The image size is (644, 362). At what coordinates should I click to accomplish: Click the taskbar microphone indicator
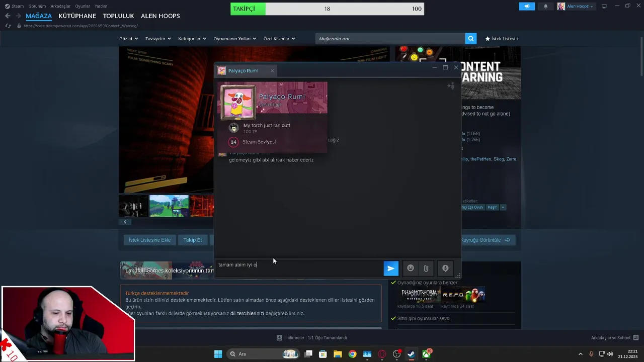591,354
